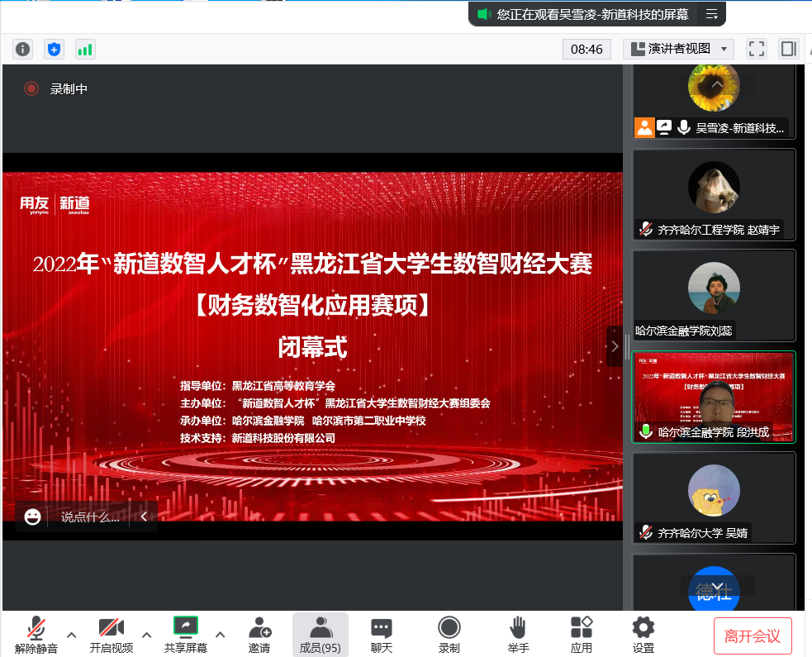Expand video options arrow beside 开启视频

[x=147, y=635]
